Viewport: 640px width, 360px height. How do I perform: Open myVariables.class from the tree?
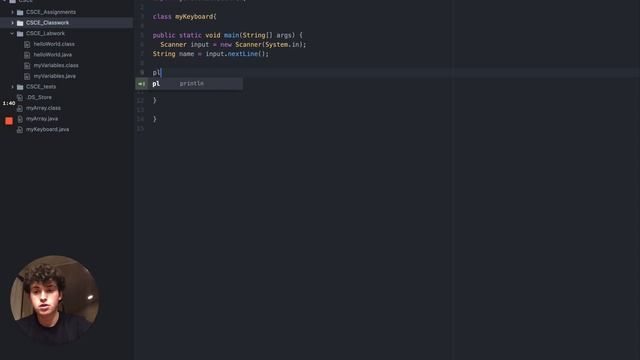[x=56, y=65]
